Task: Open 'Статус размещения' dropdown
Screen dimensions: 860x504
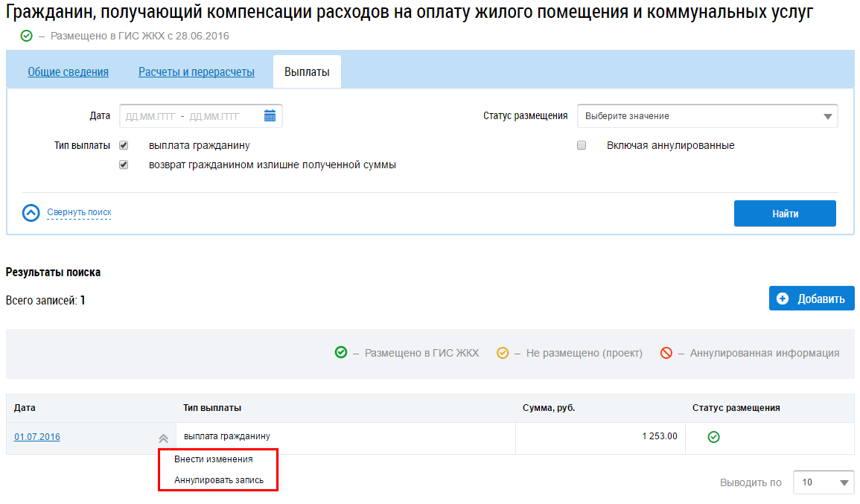Action: [x=707, y=116]
